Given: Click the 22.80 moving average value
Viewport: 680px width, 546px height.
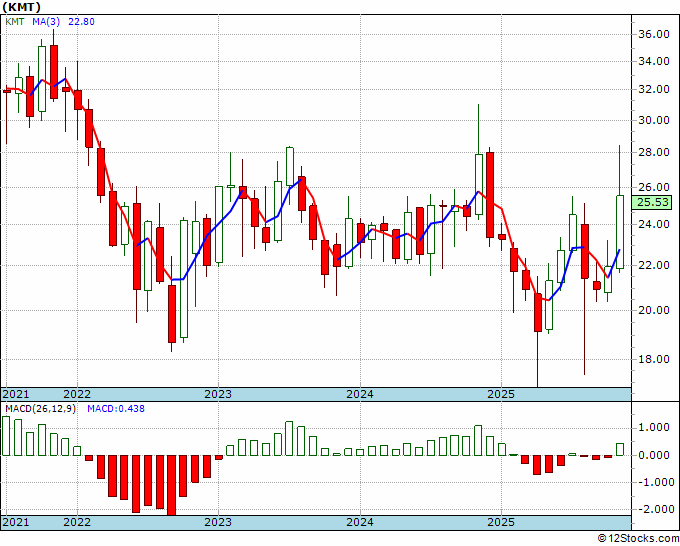Looking at the screenshot, I should point(81,22).
